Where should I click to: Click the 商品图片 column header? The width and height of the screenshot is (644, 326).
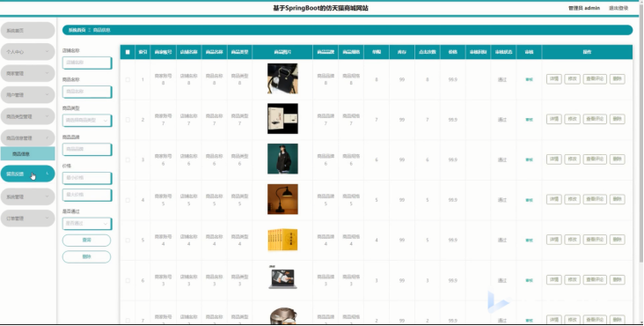tap(282, 52)
